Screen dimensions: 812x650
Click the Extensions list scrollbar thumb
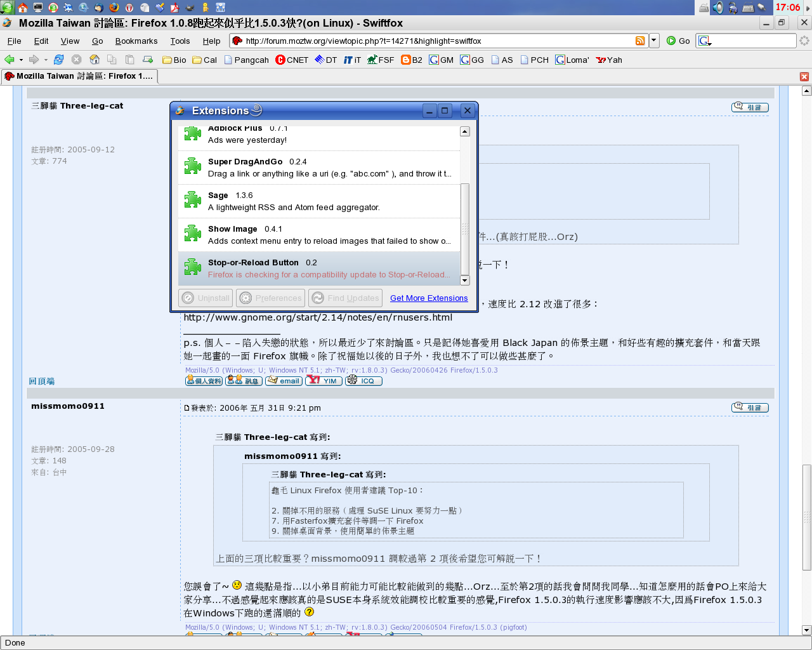click(x=464, y=229)
